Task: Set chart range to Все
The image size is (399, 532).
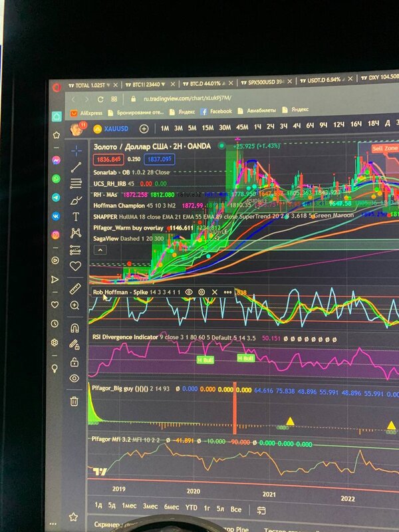Action: point(236,509)
